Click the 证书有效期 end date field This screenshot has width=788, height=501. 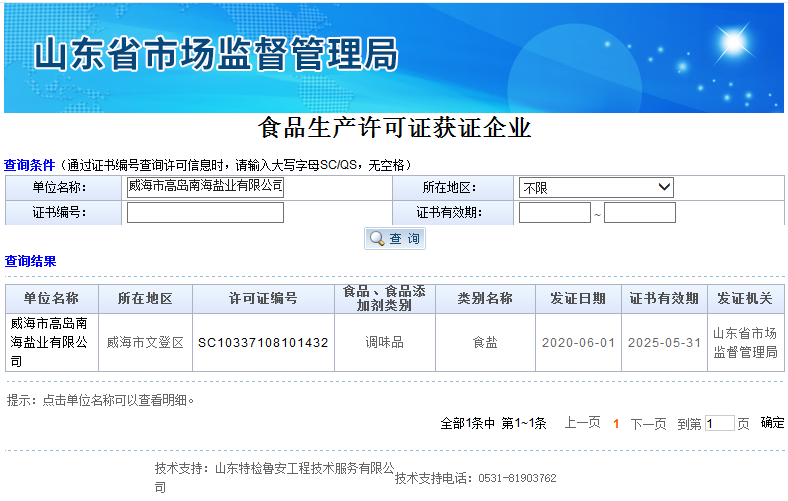click(639, 212)
